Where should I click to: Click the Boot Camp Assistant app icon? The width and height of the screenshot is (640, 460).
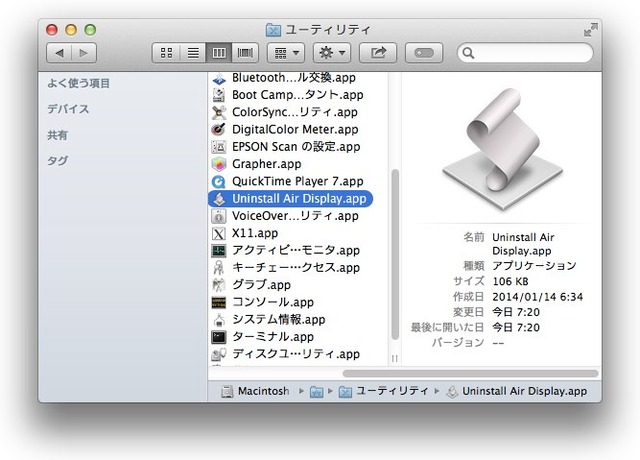click(x=219, y=95)
